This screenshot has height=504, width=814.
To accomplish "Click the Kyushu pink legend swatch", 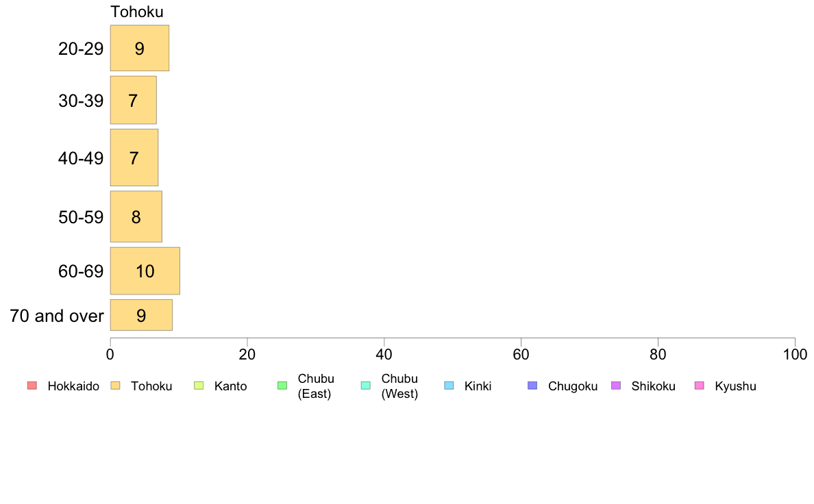I will pyautogui.click(x=700, y=386).
